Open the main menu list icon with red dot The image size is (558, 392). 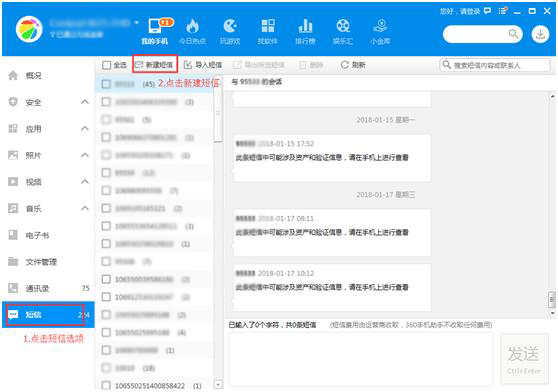[x=502, y=11]
